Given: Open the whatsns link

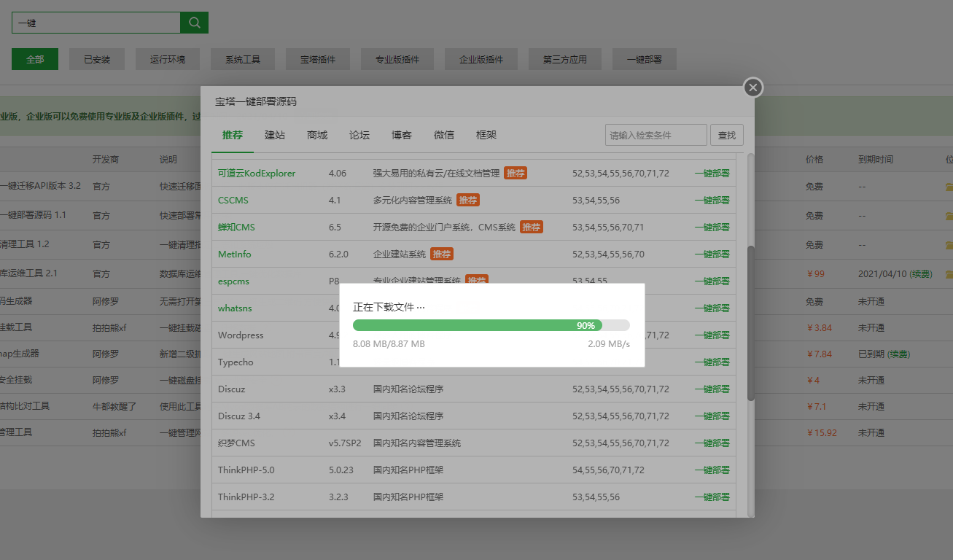Looking at the screenshot, I should pos(235,308).
